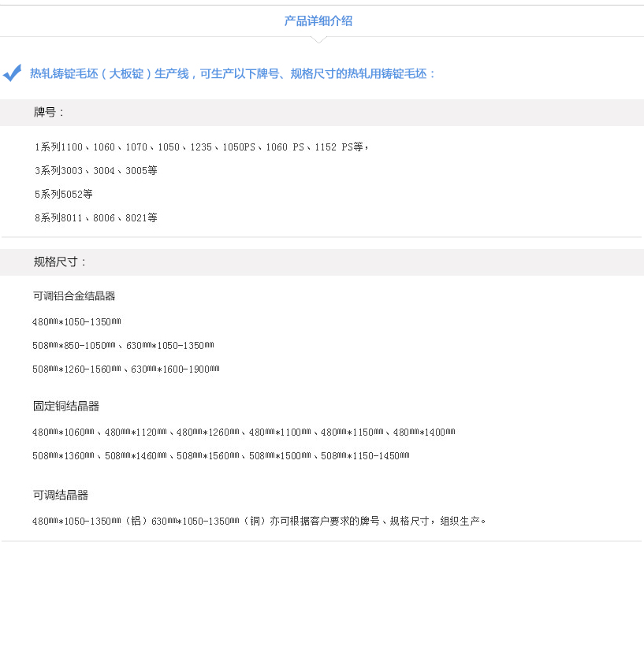Click the blue checkmark icon
The height and width of the screenshot is (646, 644).
click(x=12, y=72)
